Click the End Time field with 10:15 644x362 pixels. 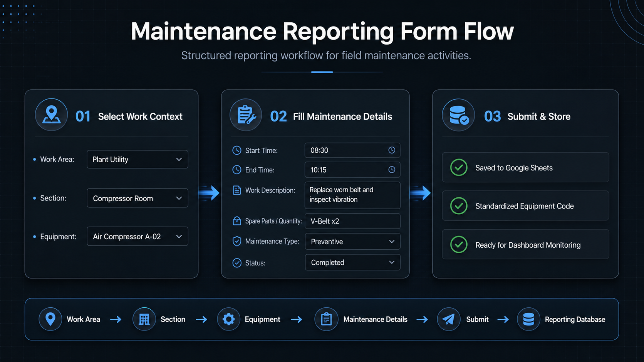352,170
